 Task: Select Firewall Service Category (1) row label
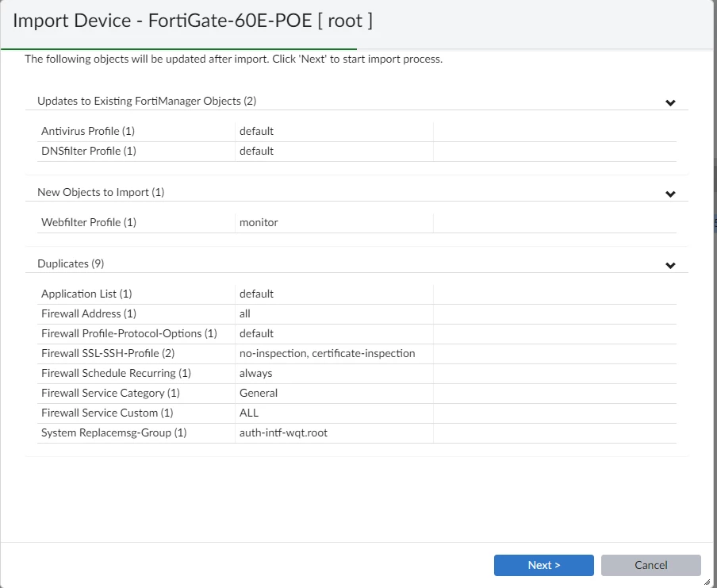coord(110,393)
